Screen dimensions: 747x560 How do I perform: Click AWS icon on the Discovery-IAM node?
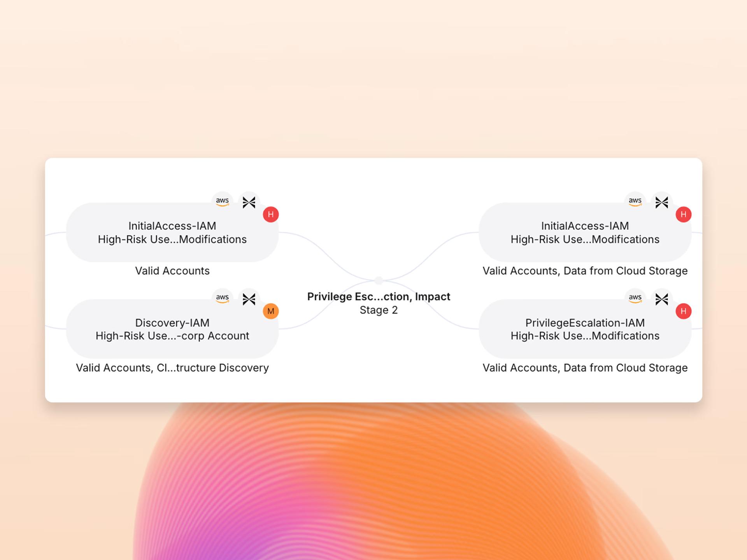coord(222,298)
